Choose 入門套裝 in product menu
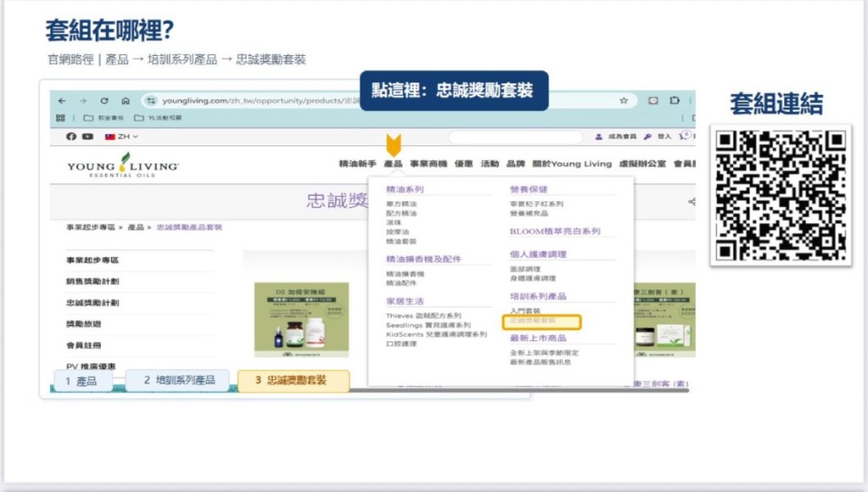The height and width of the screenshot is (492, 868). pyautogui.click(x=525, y=310)
